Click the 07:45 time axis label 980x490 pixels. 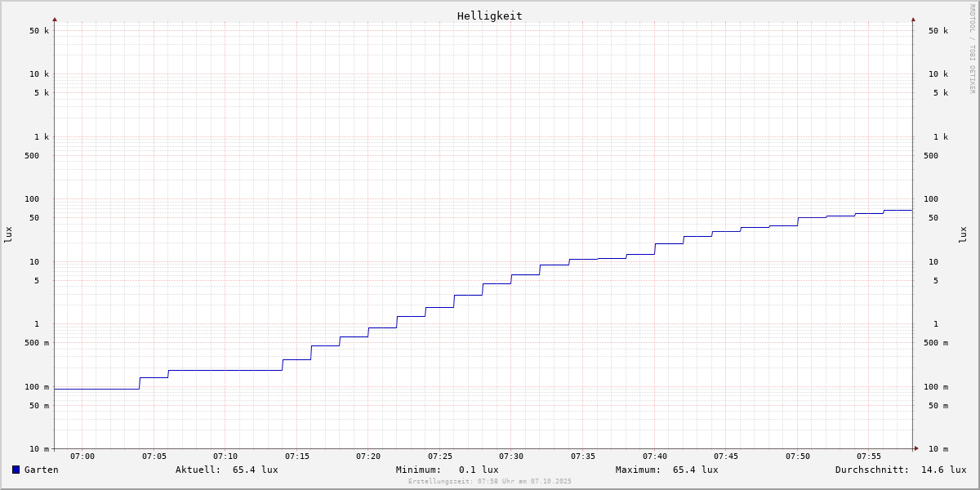click(726, 456)
